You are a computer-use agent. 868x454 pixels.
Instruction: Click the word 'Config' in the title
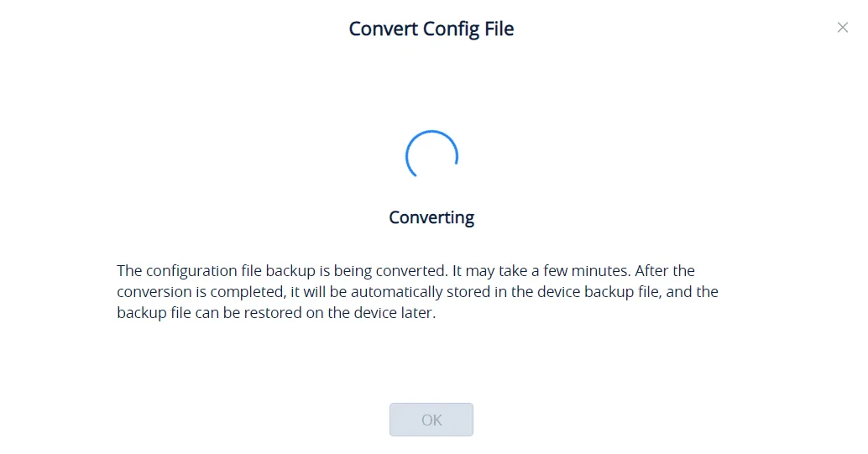[x=451, y=29]
